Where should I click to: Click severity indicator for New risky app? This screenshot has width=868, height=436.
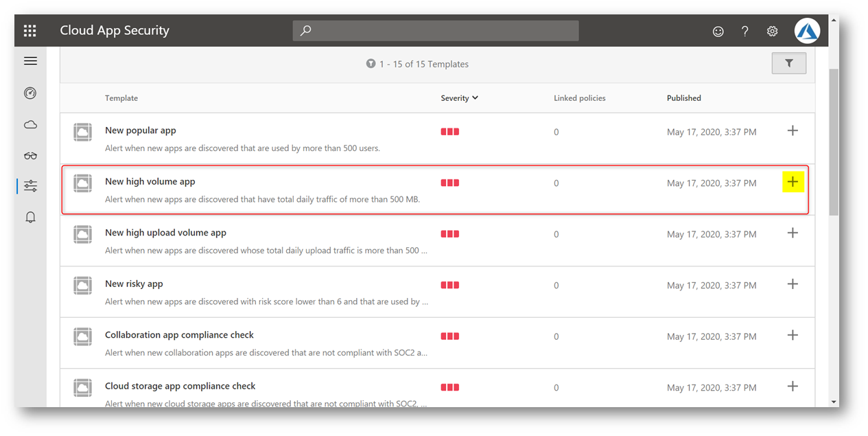(450, 285)
